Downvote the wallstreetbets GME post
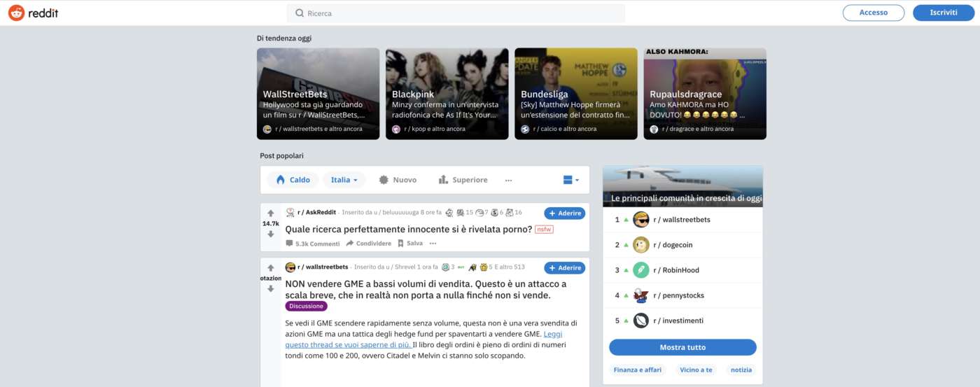The image size is (980, 387). pos(271,288)
